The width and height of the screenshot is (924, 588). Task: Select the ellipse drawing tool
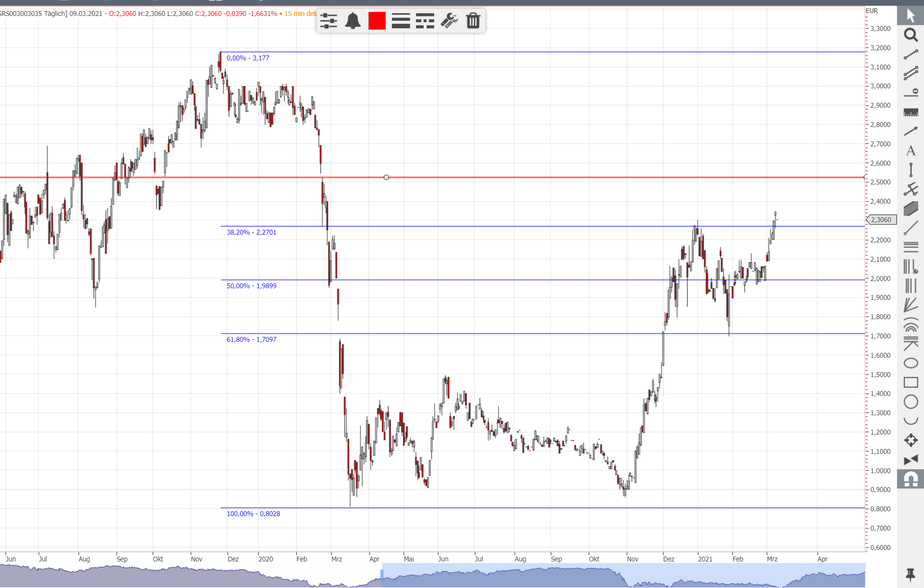click(910, 363)
